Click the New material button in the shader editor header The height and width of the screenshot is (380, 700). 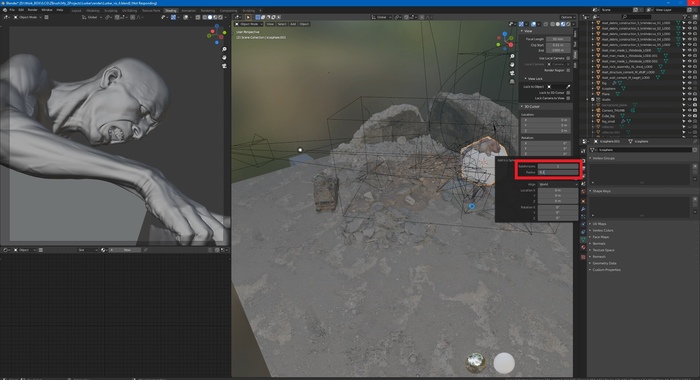[125, 250]
